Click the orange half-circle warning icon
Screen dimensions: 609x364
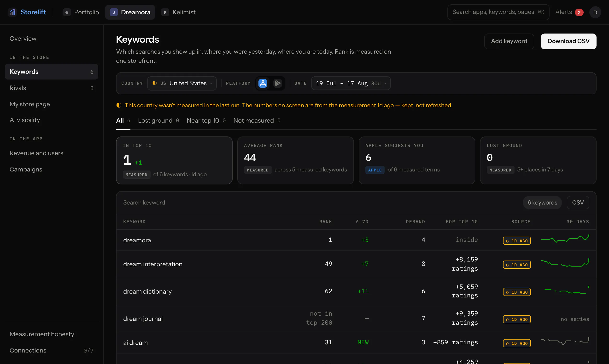119,105
